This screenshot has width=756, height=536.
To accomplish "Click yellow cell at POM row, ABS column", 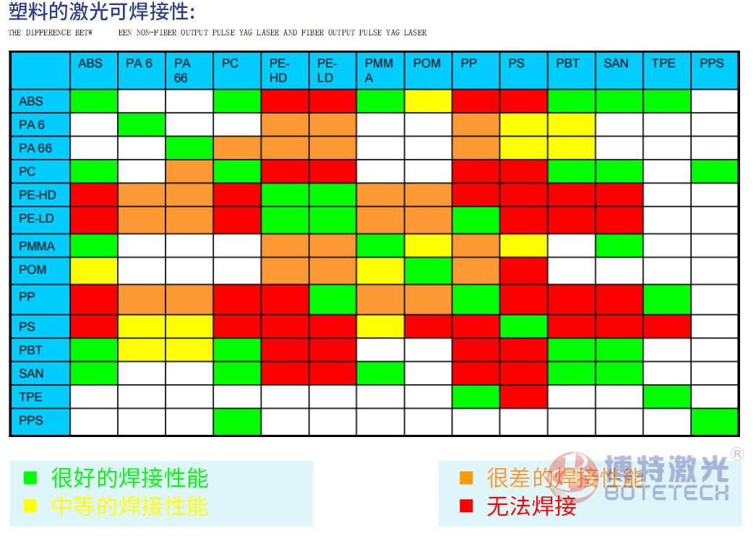I will click(x=94, y=271).
